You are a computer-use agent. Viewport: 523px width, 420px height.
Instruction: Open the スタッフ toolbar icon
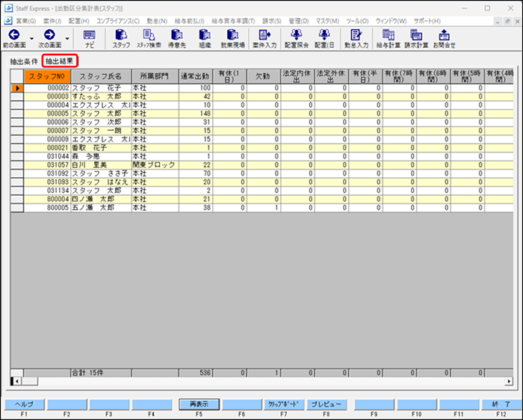(x=121, y=34)
